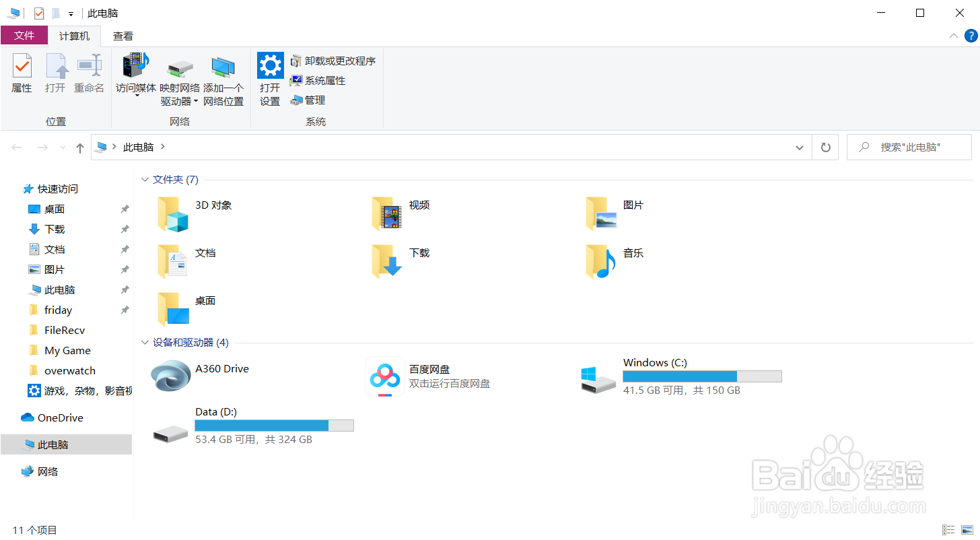Screen dimensions: 980x540
Task: Open the File (文件) menu tab
Action: coord(24,36)
